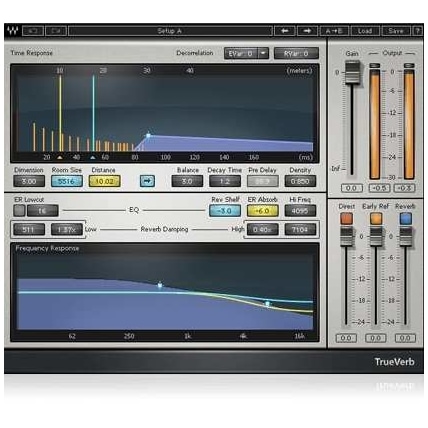Image resolution: width=428 pixels, height=428 pixels.
Task: Mute the Reverb blue button
Action: (405, 219)
